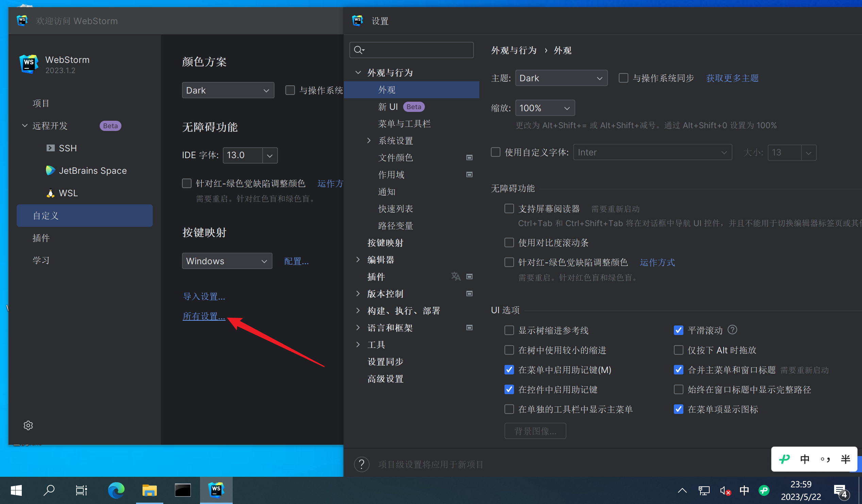Collapse the 外观与行为 tree node

(x=358, y=72)
